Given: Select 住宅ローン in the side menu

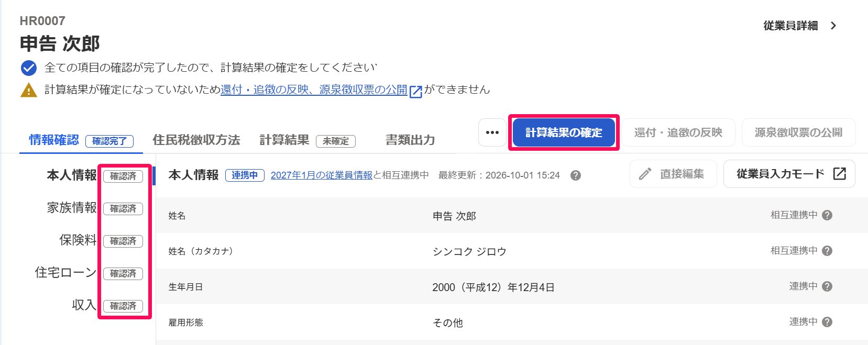Looking at the screenshot, I should point(65,273).
